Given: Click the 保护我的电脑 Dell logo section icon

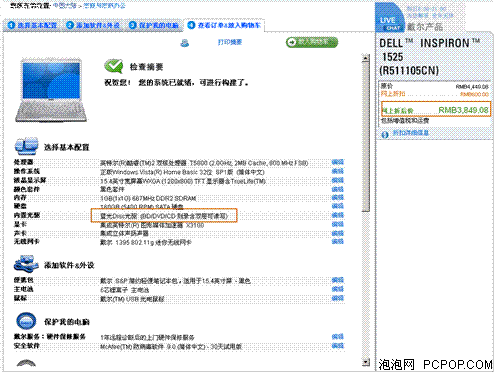Looking at the screenshot, I should 26,321.
